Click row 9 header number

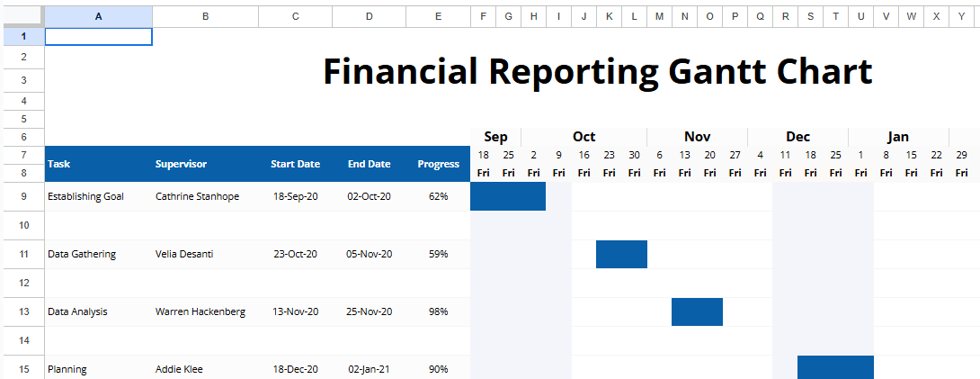click(22, 196)
